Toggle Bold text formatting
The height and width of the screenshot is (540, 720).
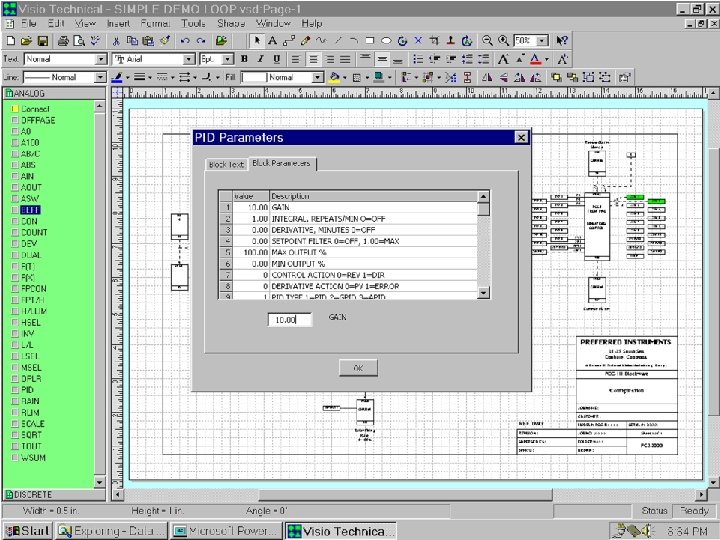point(244,59)
